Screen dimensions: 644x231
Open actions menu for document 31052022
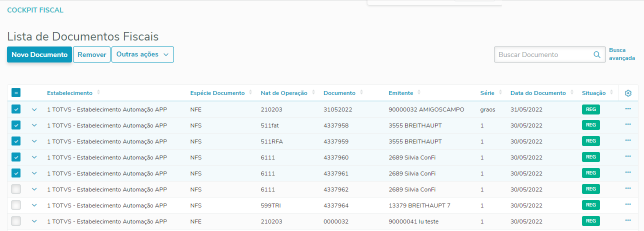click(628, 109)
